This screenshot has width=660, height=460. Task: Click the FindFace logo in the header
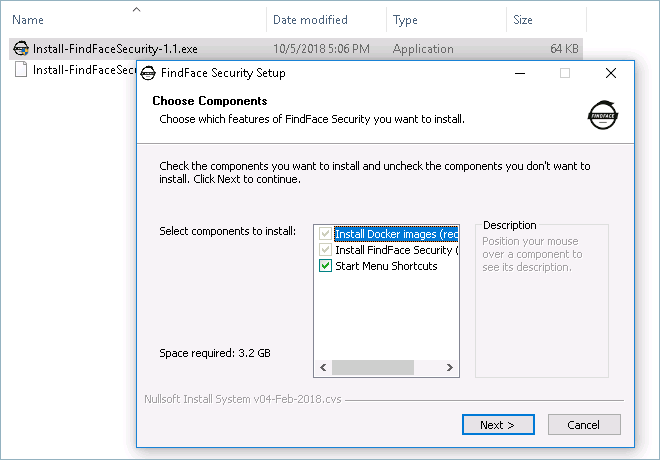point(603,115)
